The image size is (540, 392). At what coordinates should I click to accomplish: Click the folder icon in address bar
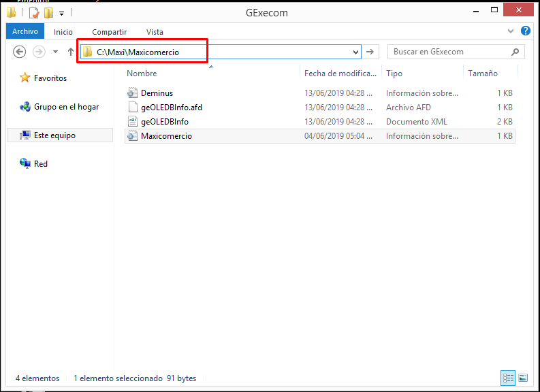pyautogui.click(x=87, y=52)
